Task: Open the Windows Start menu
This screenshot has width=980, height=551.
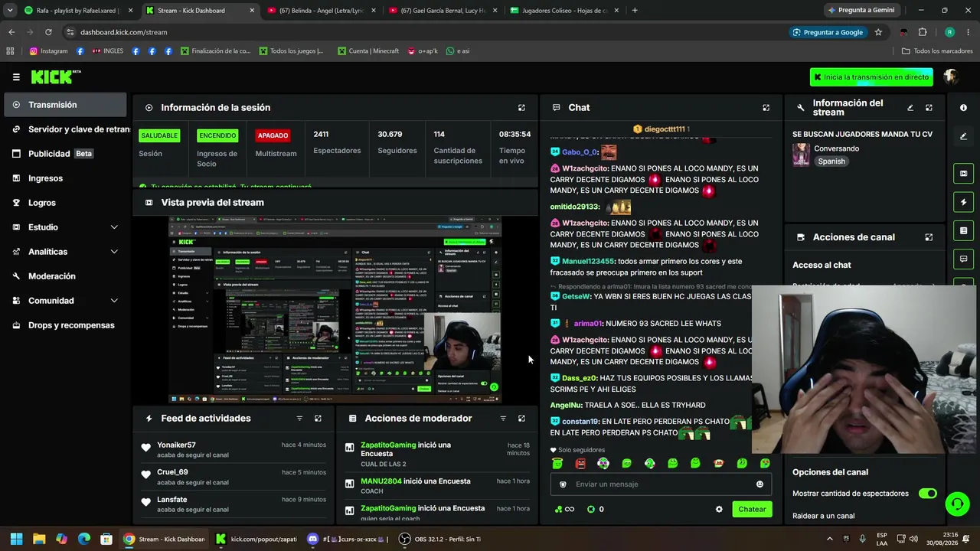Action: pyautogui.click(x=16, y=539)
